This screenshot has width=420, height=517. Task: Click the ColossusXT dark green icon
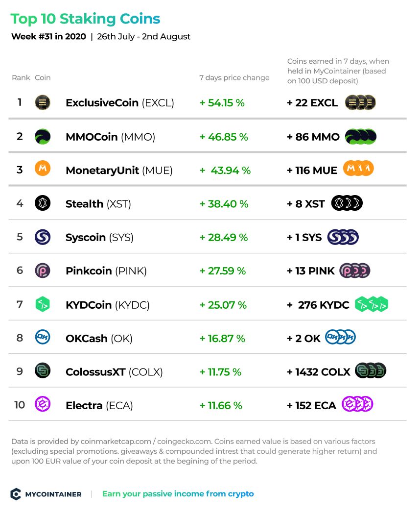point(43,370)
